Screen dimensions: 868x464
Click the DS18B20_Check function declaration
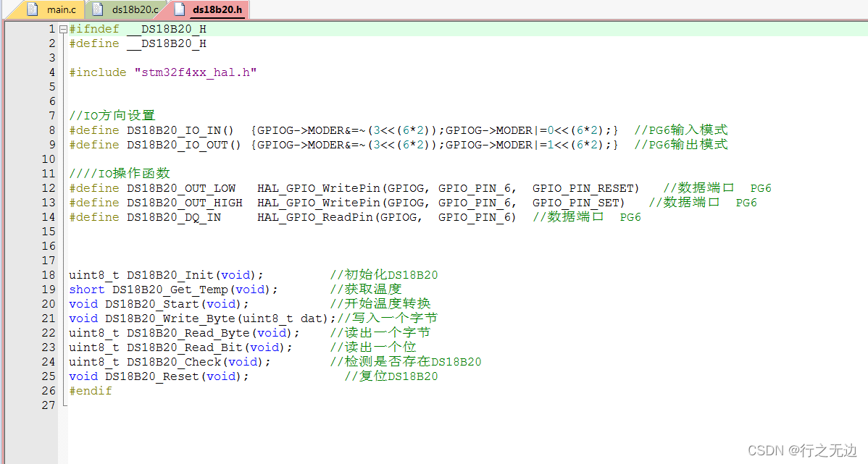pos(170,362)
